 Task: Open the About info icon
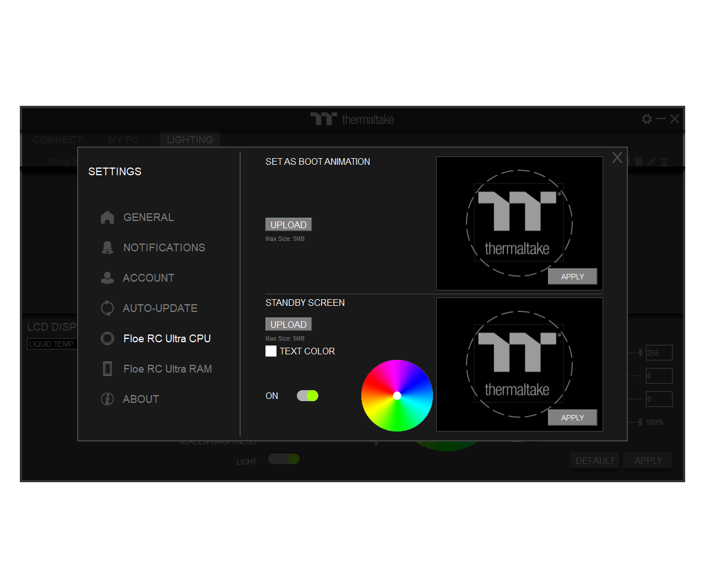point(107,399)
